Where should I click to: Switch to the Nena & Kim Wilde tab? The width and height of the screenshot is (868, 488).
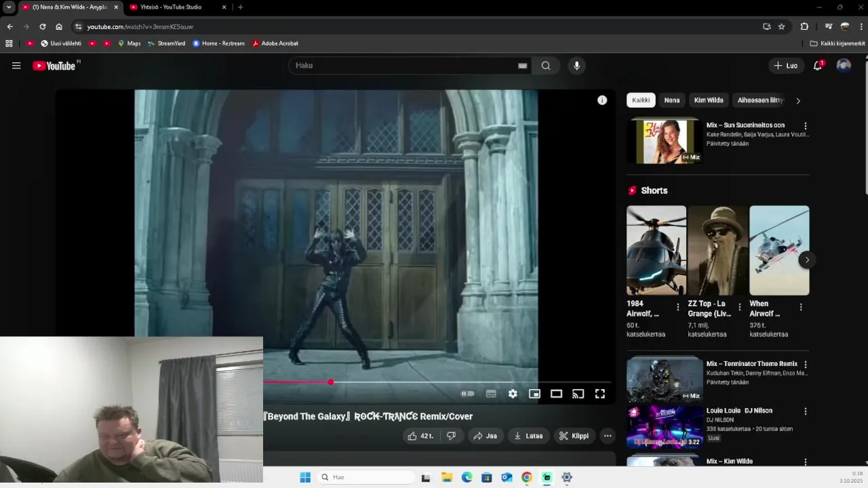pos(70,7)
